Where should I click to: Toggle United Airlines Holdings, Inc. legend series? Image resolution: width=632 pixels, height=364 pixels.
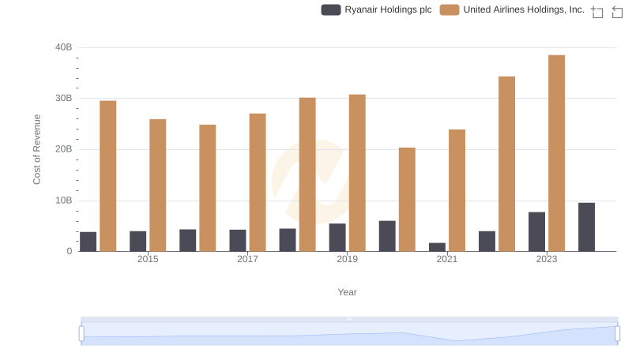pos(512,9)
